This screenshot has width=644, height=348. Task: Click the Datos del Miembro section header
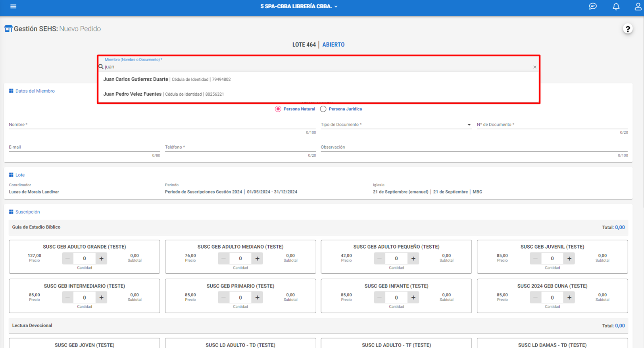coord(32,91)
